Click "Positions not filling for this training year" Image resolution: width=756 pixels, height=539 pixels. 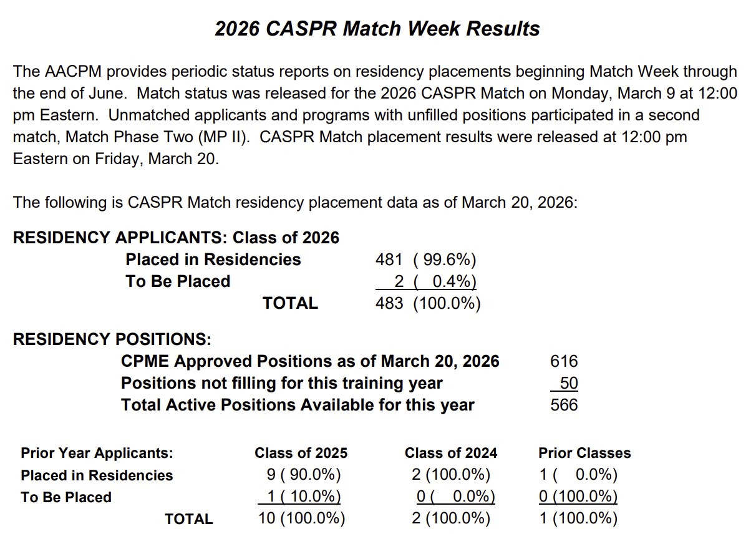pyautogui.click(x=281, y=383)
